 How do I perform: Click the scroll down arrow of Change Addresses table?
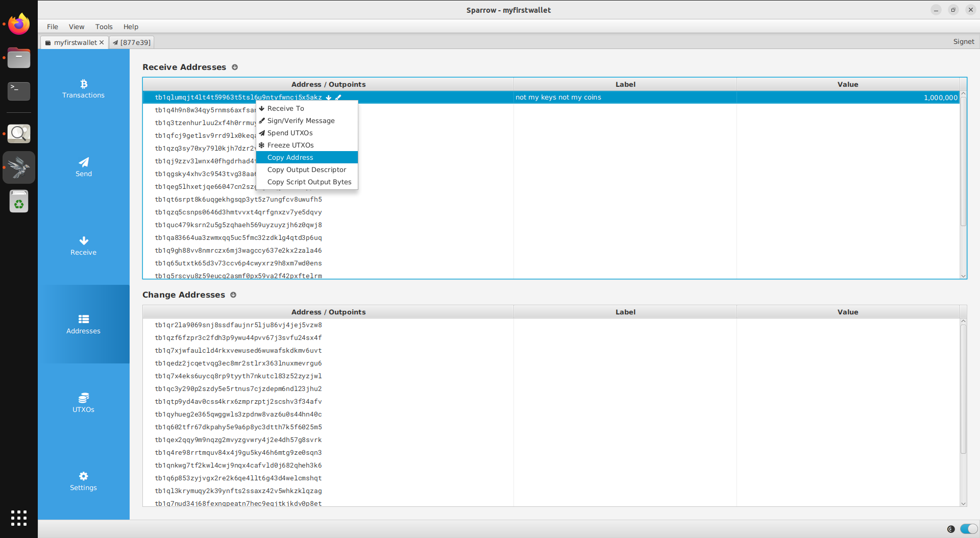click(x=963, y=504)
